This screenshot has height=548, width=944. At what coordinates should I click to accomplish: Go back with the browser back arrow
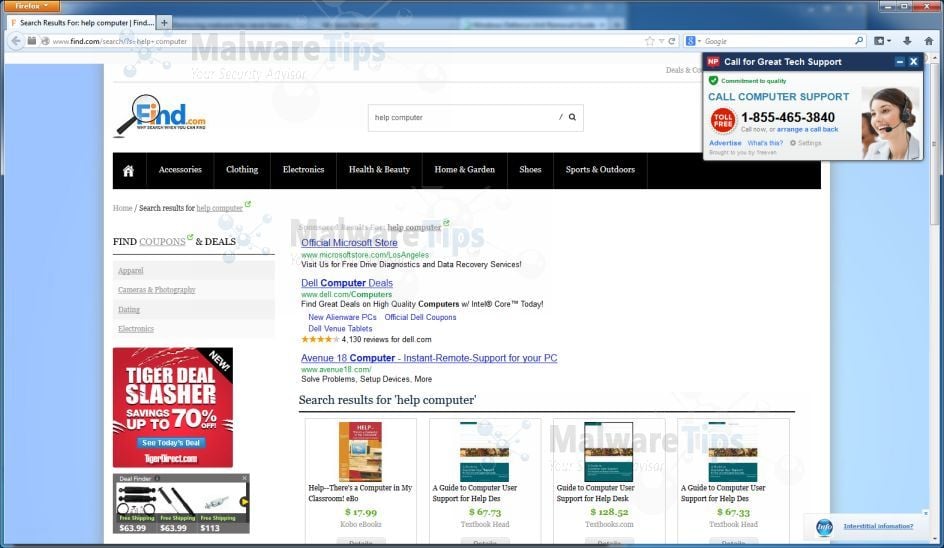(x=16, y=41)
